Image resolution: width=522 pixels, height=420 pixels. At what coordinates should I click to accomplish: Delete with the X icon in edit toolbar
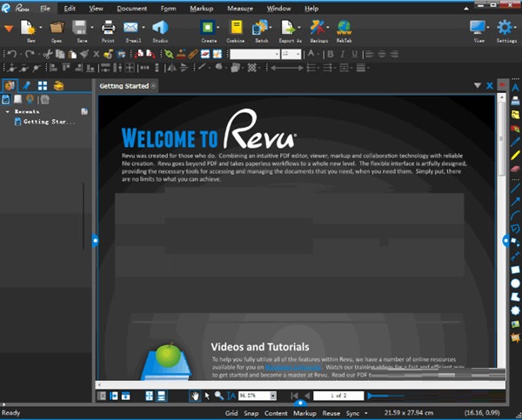pyautogui.click(x=97, y=54)
